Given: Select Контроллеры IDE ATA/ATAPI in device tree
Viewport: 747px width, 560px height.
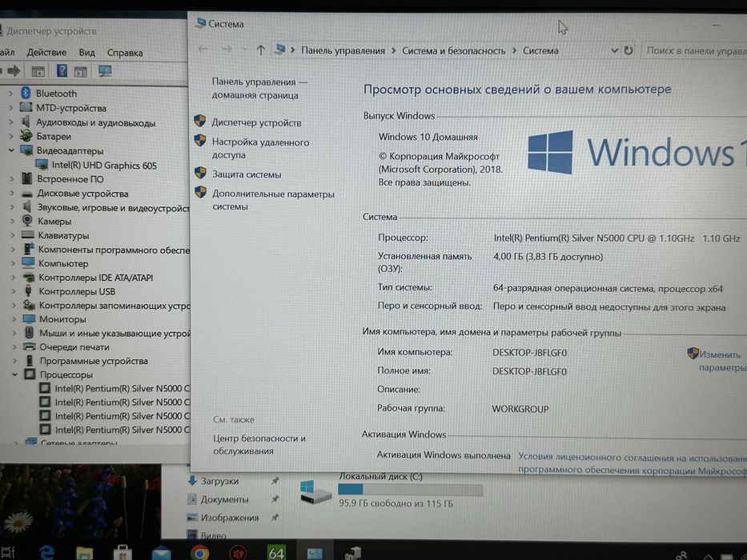Looking at the screenshot, I should [x=96, y=278].
